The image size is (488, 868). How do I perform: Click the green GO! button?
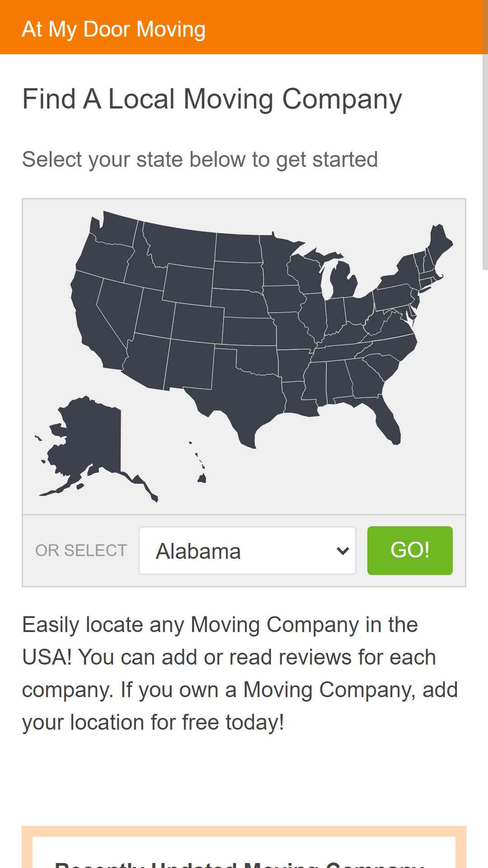point(410,551)
